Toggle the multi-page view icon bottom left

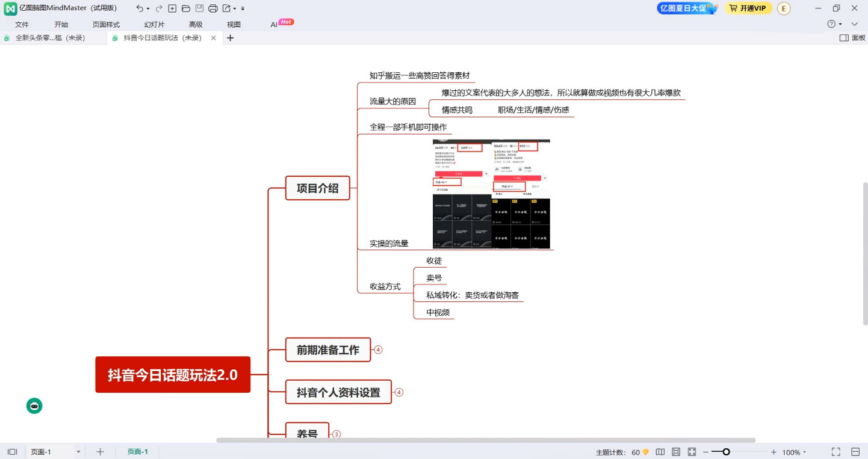13,451
